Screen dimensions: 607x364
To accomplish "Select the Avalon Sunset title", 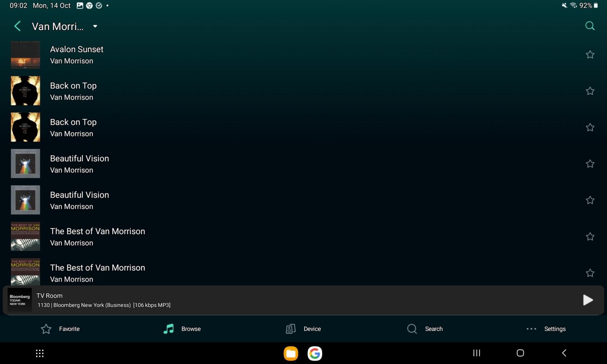I will point(76,49).
